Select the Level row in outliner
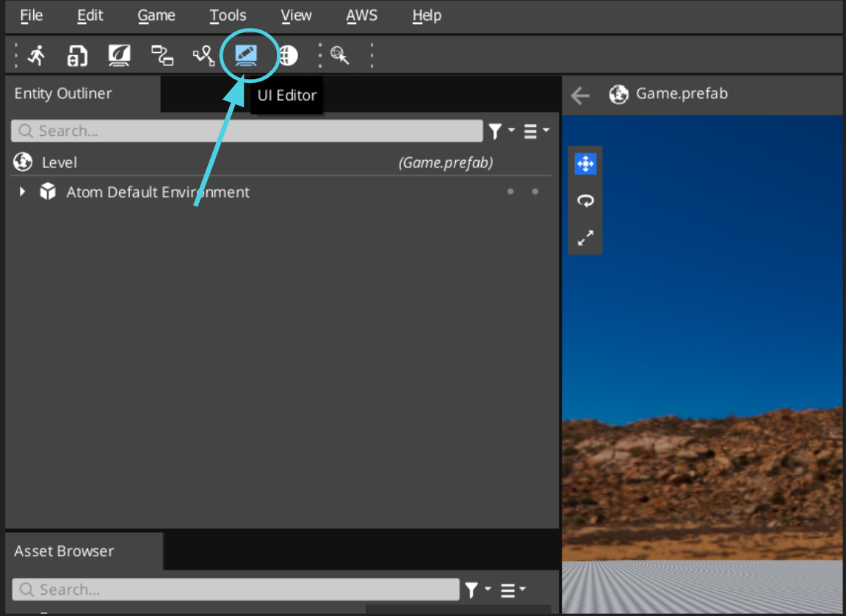Screen dimensions: 846x616 [281, 162]
